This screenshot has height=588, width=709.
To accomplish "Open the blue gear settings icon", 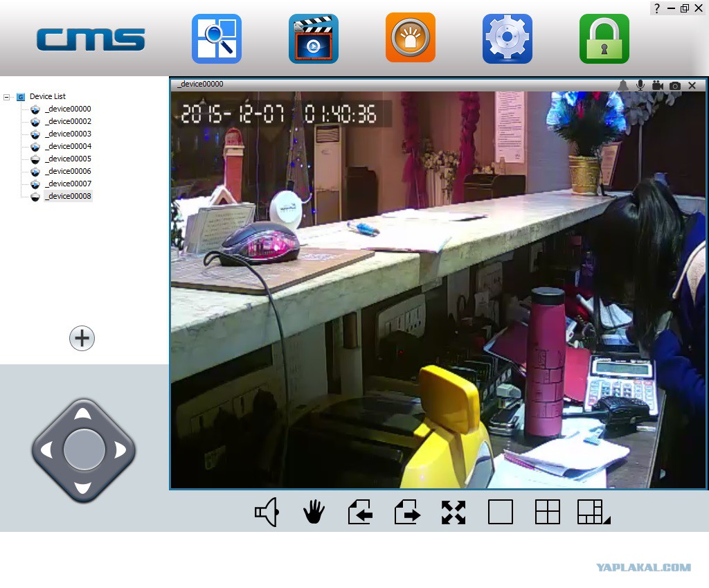I will pos(508,39).
